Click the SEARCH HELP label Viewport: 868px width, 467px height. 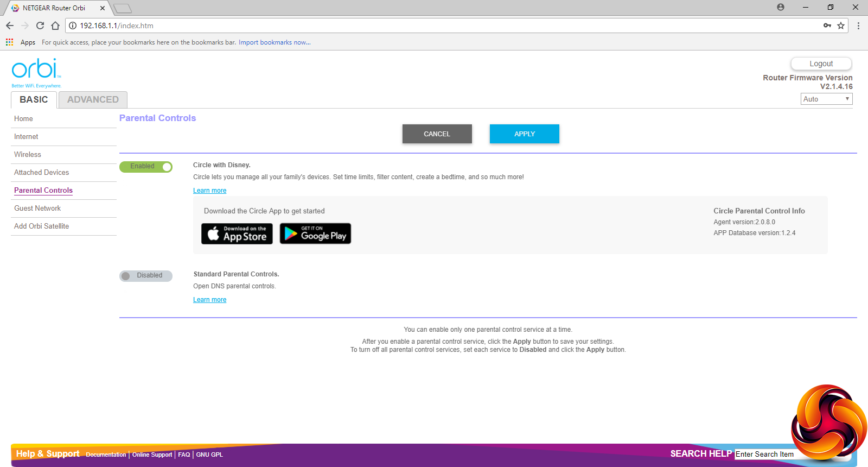[701, 454]
